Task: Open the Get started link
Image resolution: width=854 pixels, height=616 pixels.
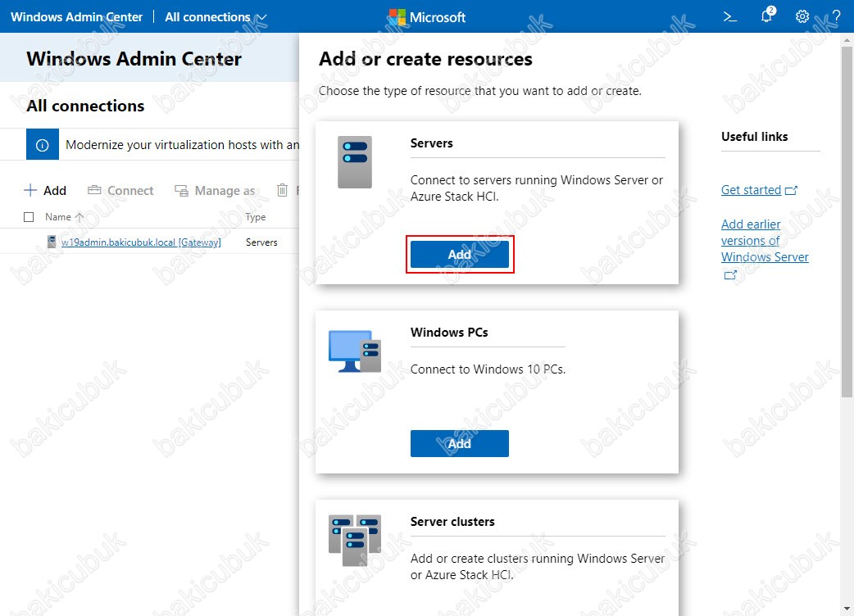Action: [751, 190]
